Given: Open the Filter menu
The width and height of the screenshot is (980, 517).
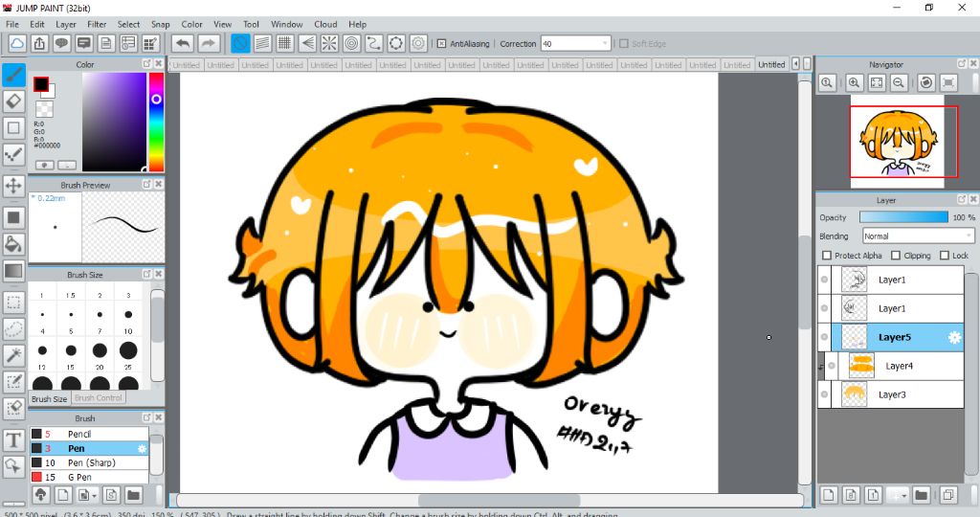Looking at the screenshot, I should pos(97,24).
